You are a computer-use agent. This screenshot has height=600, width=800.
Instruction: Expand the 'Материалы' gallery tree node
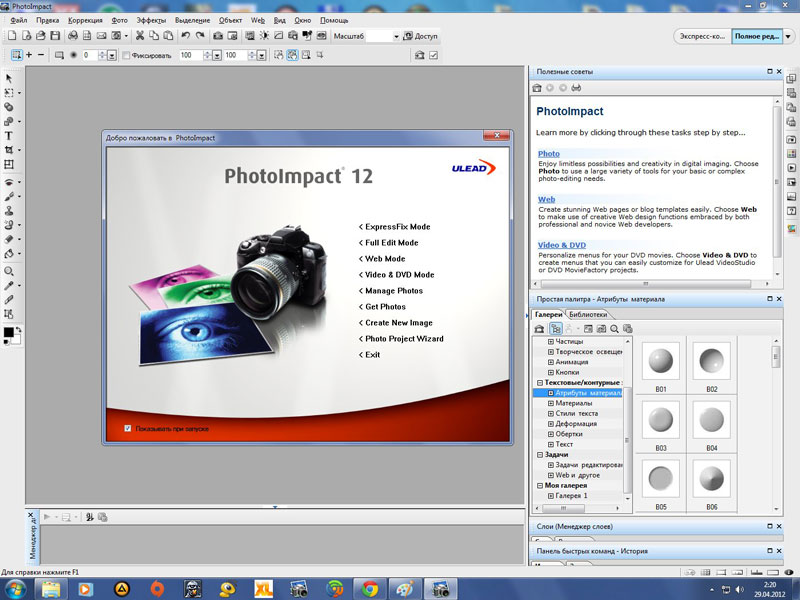coord(550,403)
